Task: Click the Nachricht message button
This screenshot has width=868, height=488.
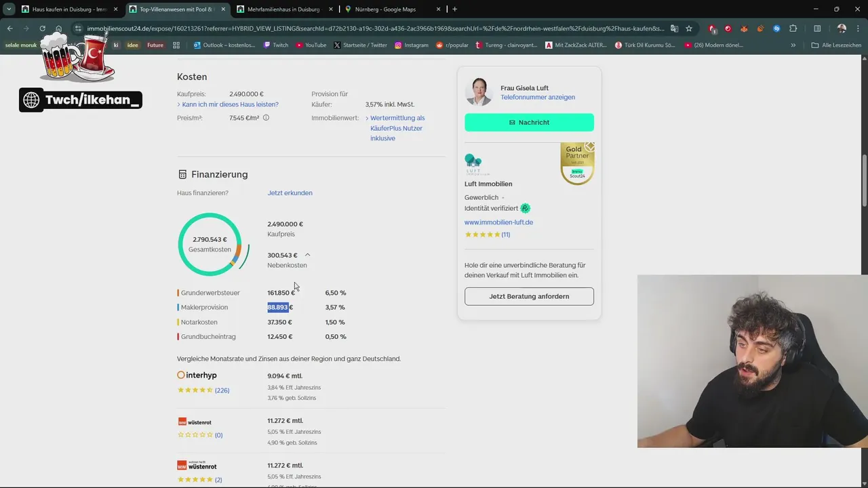Action: click(x=529, y=123)
